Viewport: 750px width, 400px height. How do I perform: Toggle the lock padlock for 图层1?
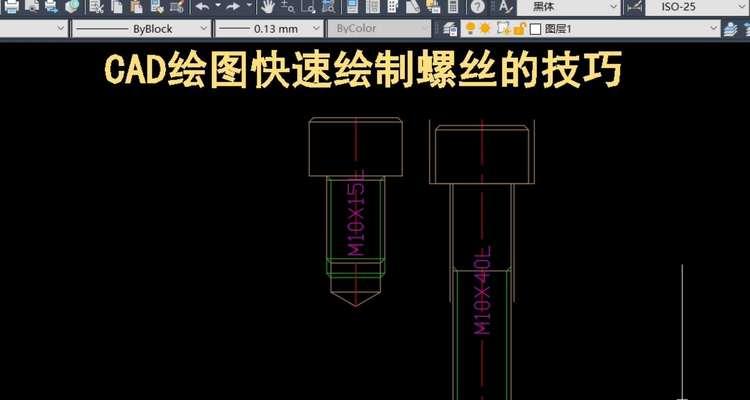pos(518,29)
